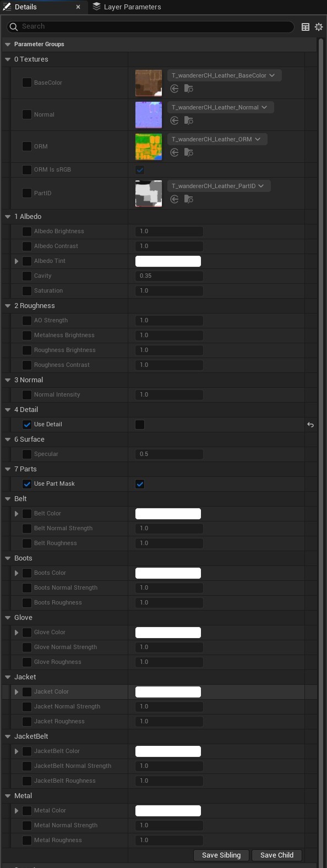The width and height of the screenshot is (327, 868).
Task: Browse to PartID texture in Content Browser
Action: tap(188, 199)
